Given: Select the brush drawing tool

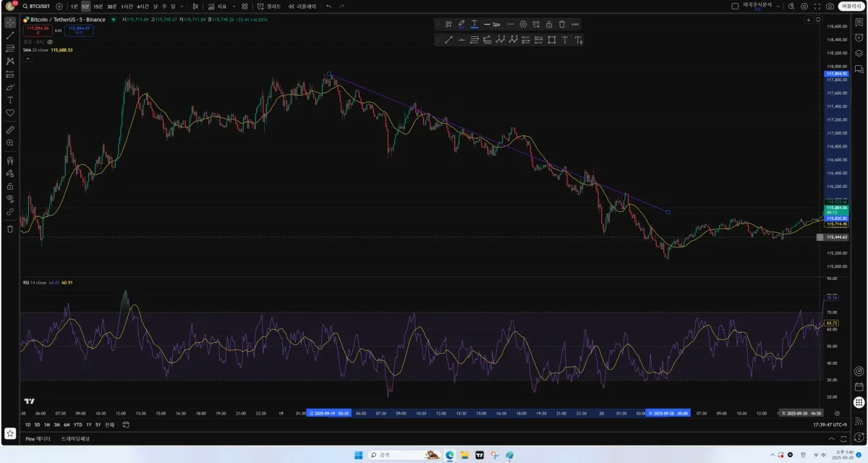Looking at the screenshot, I should (10, 87).
